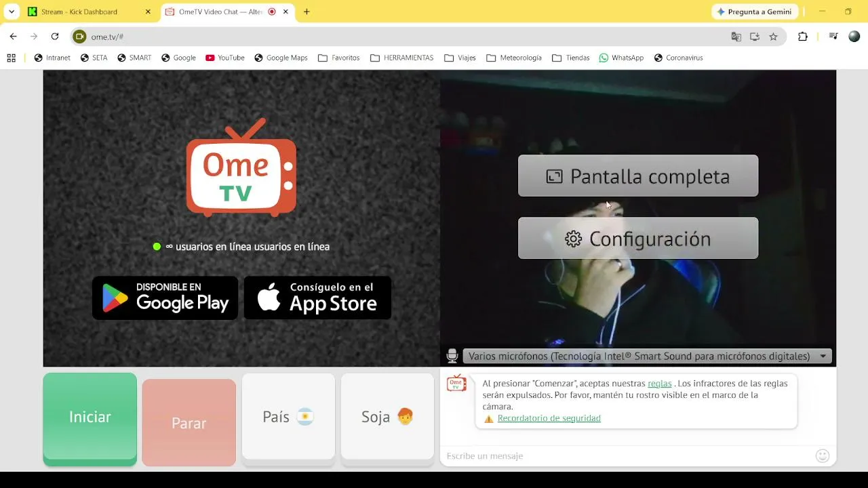
Task: Go back with the browser back arrow
Action: tap(13, 37)
